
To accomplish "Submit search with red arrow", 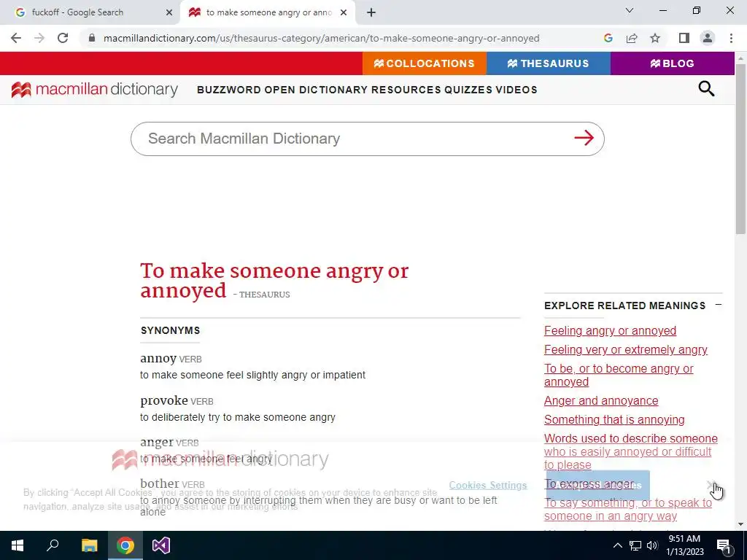I will point(584,138).
